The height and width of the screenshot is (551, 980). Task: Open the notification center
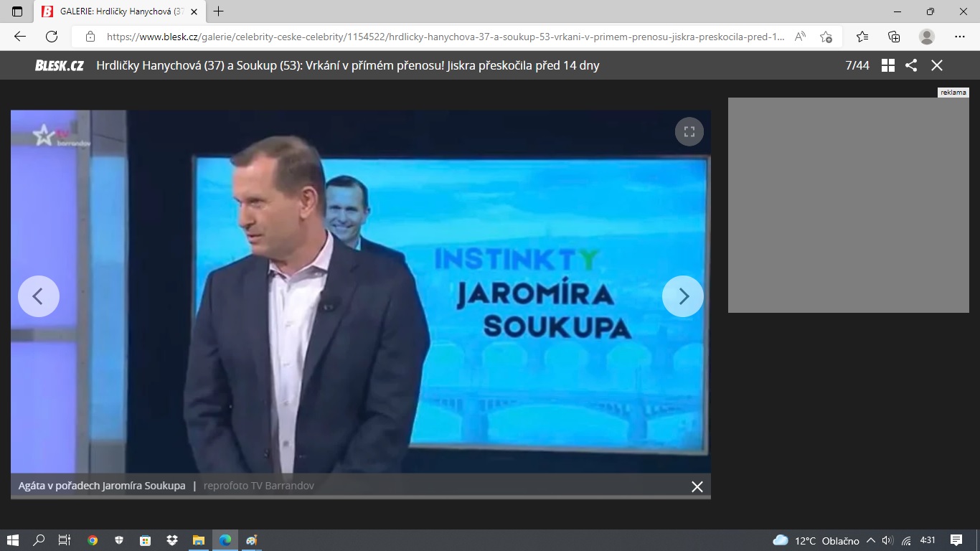(x=956, y=540)
